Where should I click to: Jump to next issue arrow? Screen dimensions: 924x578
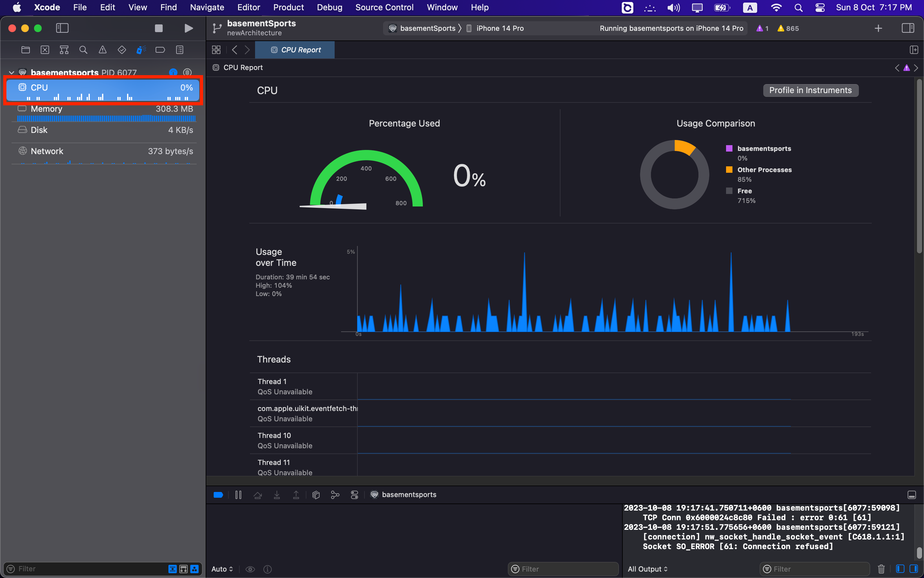click(x=916, y=68)
